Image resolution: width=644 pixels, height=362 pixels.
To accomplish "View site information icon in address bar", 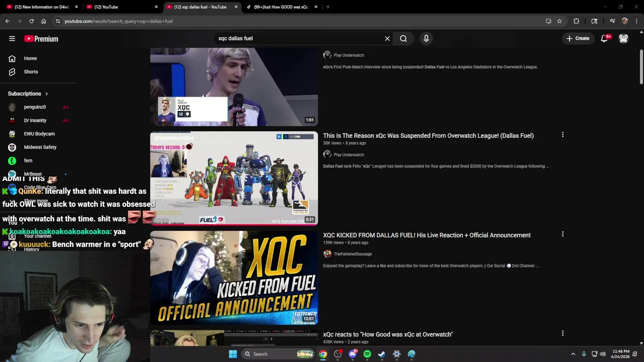I will (58, 21).
